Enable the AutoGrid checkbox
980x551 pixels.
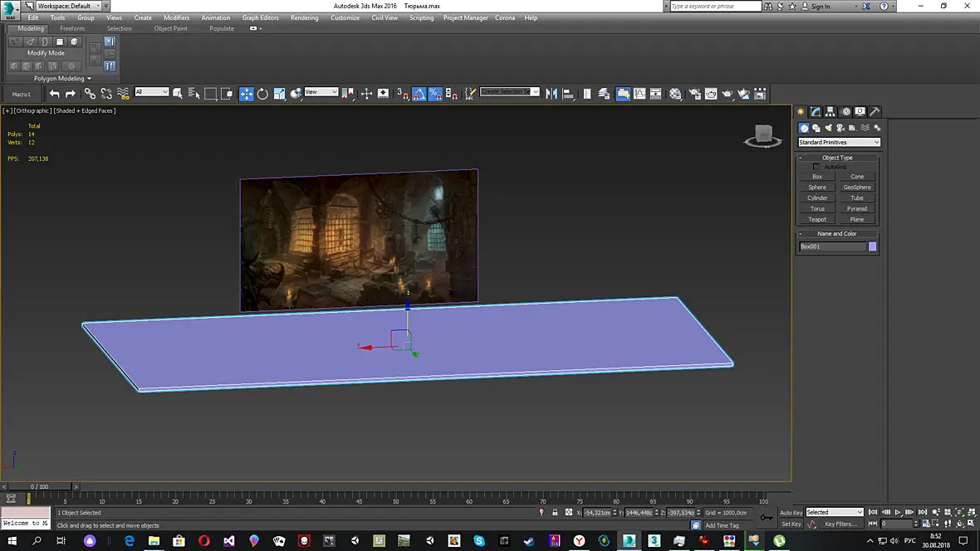tap(816, 167)
